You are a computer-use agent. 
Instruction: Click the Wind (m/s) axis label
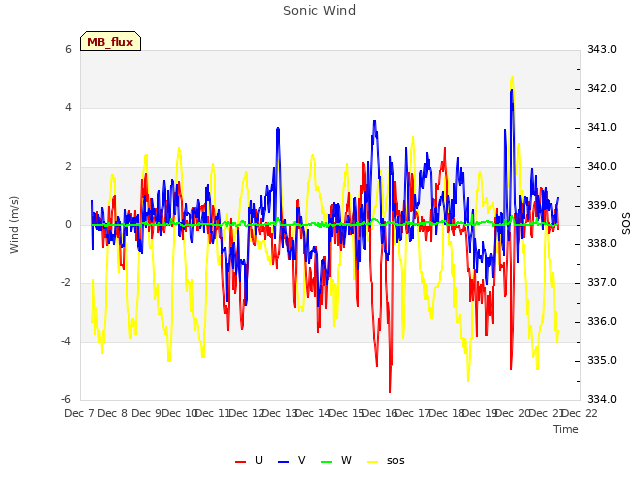[14, 225]
